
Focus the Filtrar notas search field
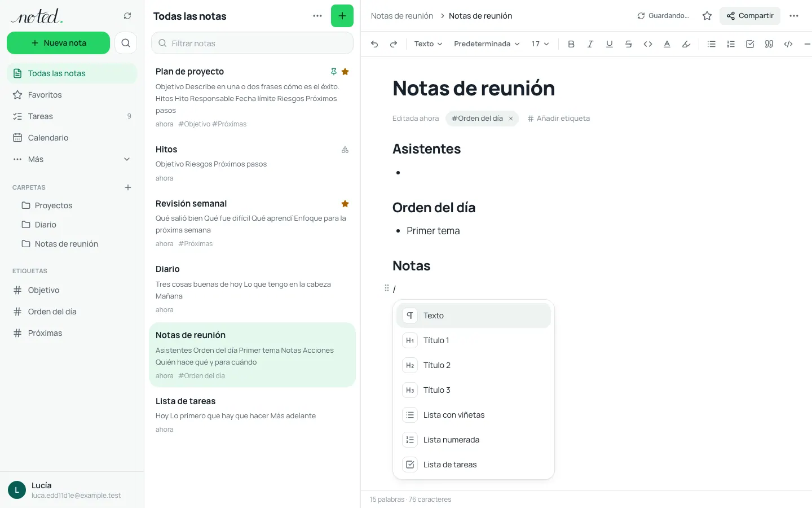click(252, 43)
